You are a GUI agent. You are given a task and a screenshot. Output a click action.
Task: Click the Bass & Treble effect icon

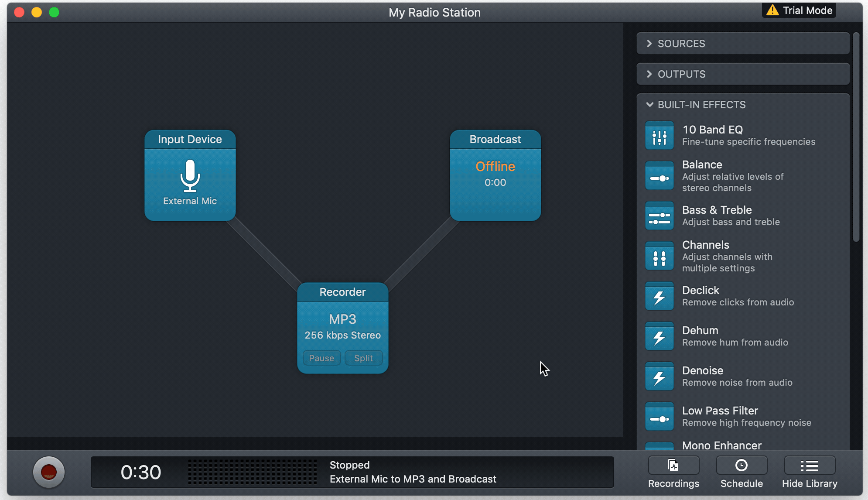pos(659,216)
